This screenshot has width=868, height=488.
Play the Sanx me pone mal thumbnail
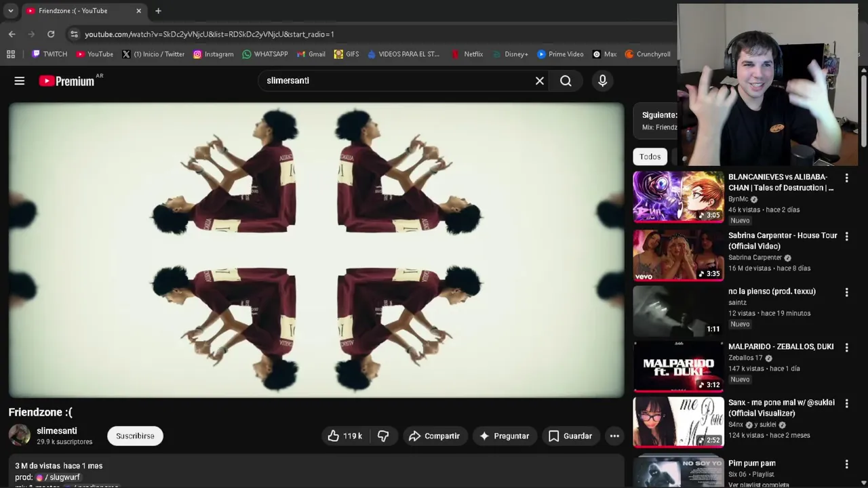pos(678,422)
